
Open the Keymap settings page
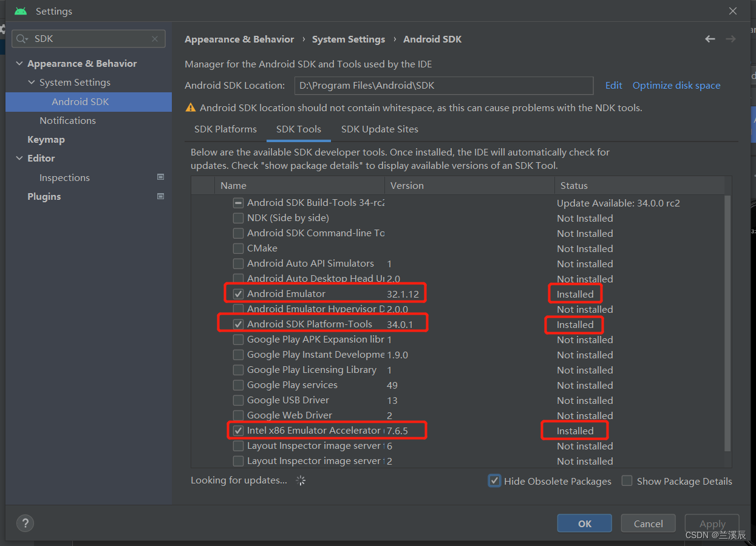(46, 139)
